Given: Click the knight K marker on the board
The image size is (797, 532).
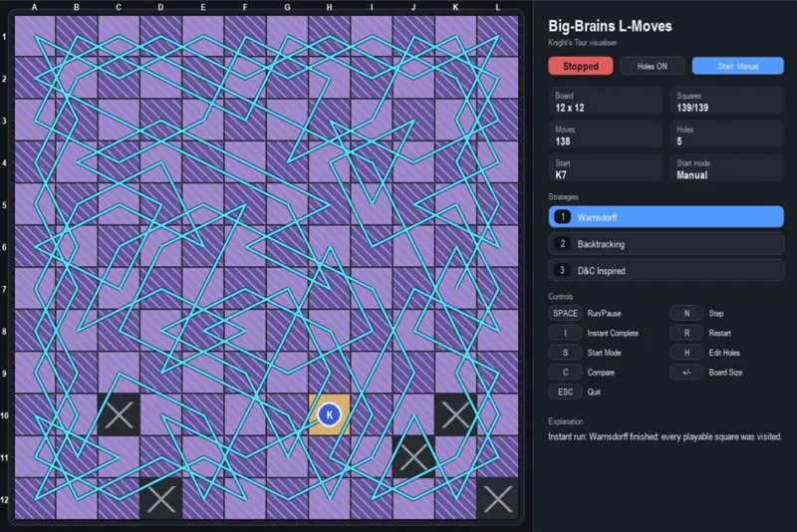Looking at the screenshot, I should [x=330, y=414].
